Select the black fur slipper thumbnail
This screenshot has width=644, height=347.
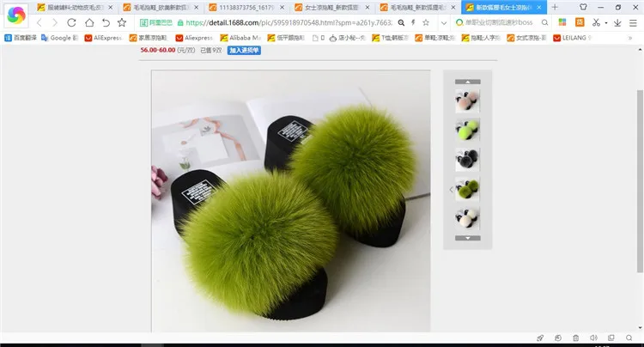[467, 160]
